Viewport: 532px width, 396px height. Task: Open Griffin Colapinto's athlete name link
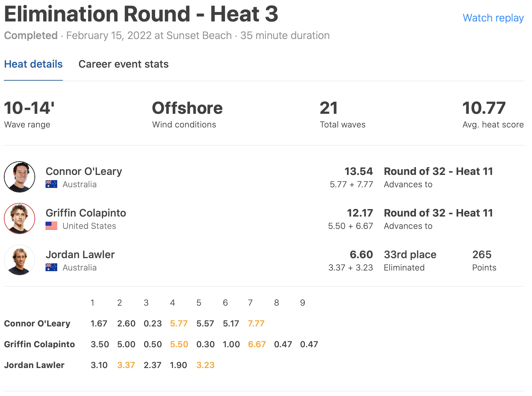click(86, 213)
